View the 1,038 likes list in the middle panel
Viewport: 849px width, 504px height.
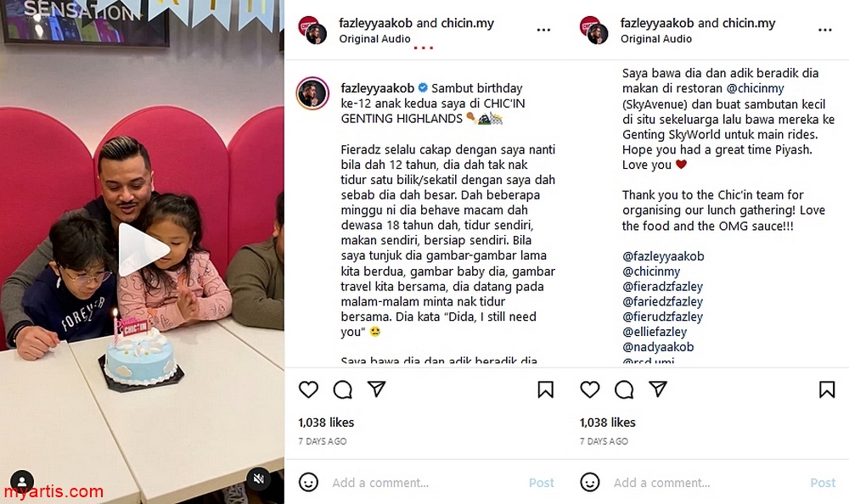tap(326, 423)
